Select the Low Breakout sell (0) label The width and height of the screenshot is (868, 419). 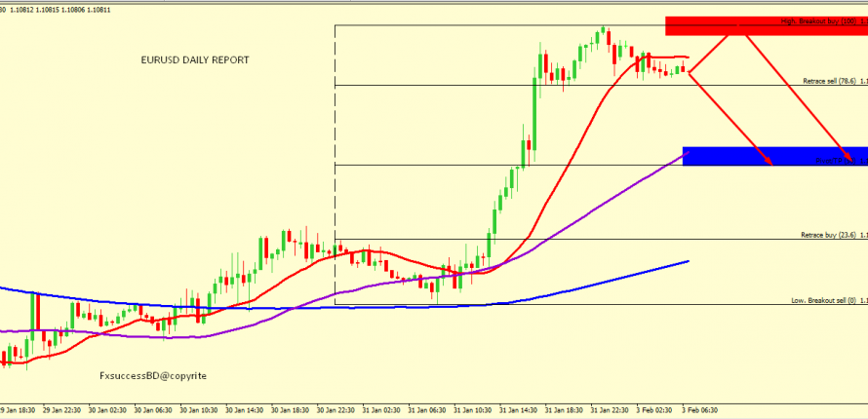824,301
